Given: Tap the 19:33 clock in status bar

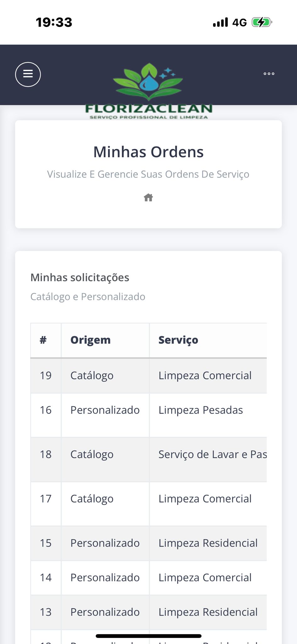Looking at the screenshot, I should point(54,22).
